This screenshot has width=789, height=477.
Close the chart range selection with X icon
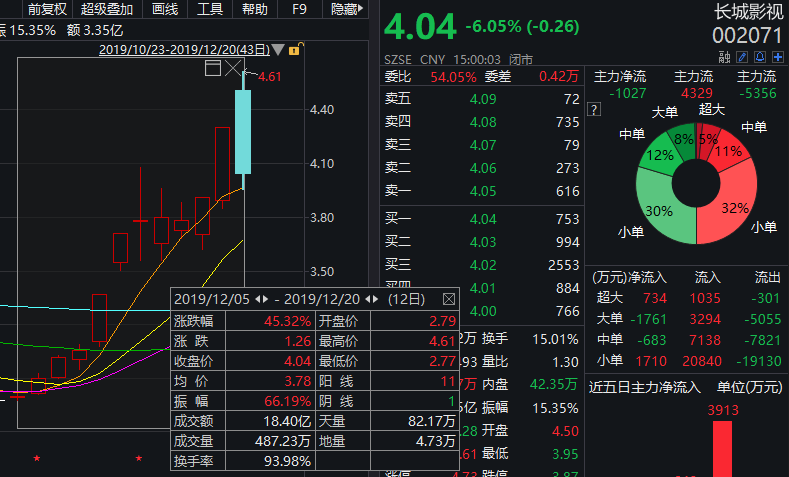tap(233, 68)
